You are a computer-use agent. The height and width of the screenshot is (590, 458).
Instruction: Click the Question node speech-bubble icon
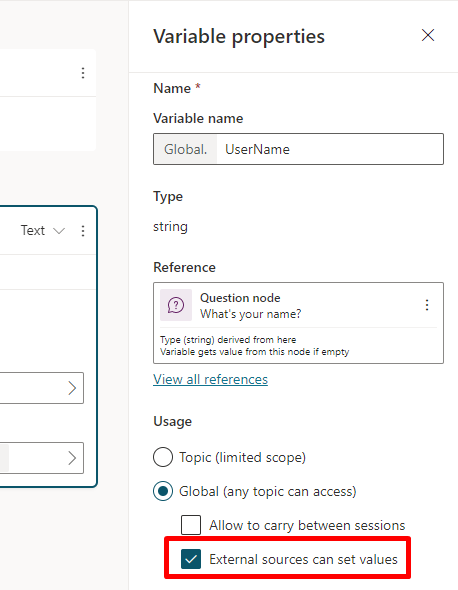coord(176,305)
